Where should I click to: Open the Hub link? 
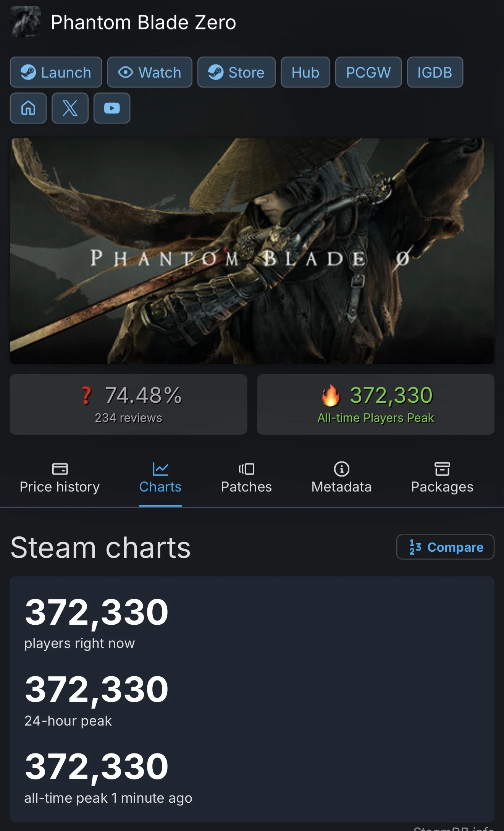point(305,72)
